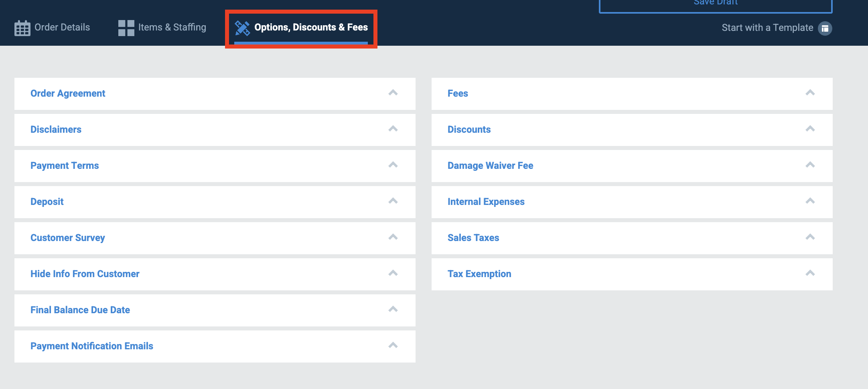Click the Sales Taxes heading
Image resolution: width=868 pixels, height=389 pixels.
tap(473, 238)
